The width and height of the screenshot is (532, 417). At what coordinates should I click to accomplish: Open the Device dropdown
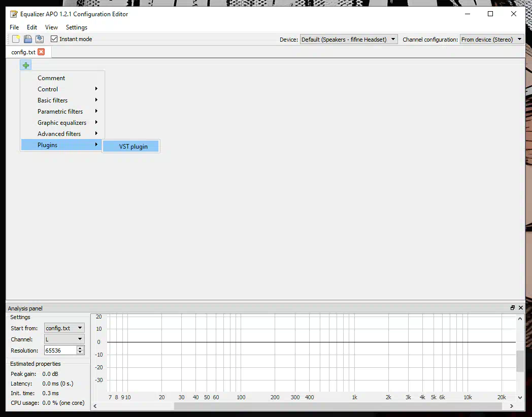pos(348,40)
